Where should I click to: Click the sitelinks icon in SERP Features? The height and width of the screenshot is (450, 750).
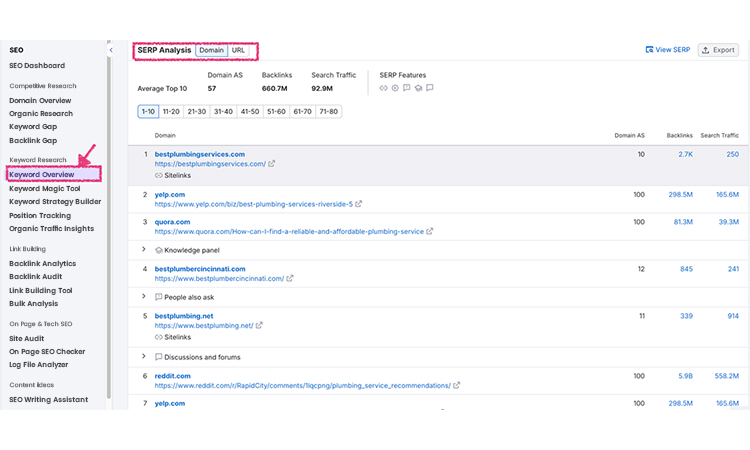coord(384,88)
